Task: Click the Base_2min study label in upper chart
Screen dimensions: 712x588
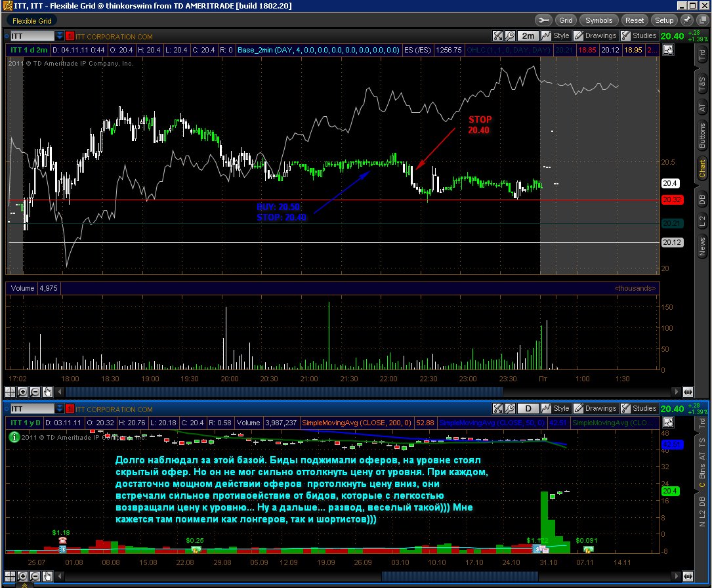Action: [318, 50]
